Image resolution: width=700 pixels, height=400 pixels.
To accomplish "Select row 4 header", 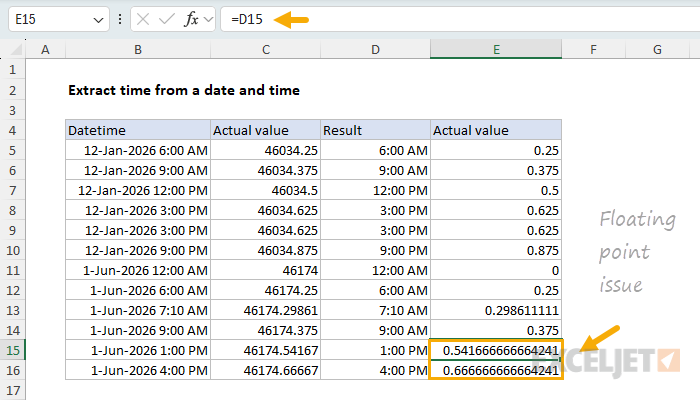I will coord(12,130).
